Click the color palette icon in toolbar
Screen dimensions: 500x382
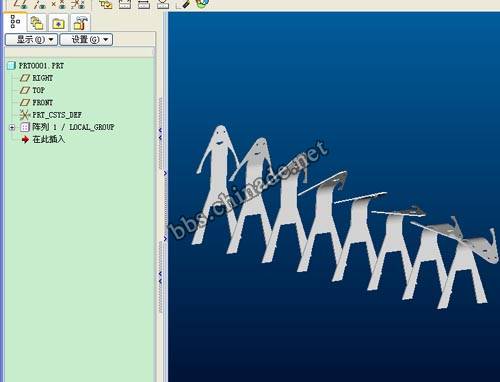202,3
